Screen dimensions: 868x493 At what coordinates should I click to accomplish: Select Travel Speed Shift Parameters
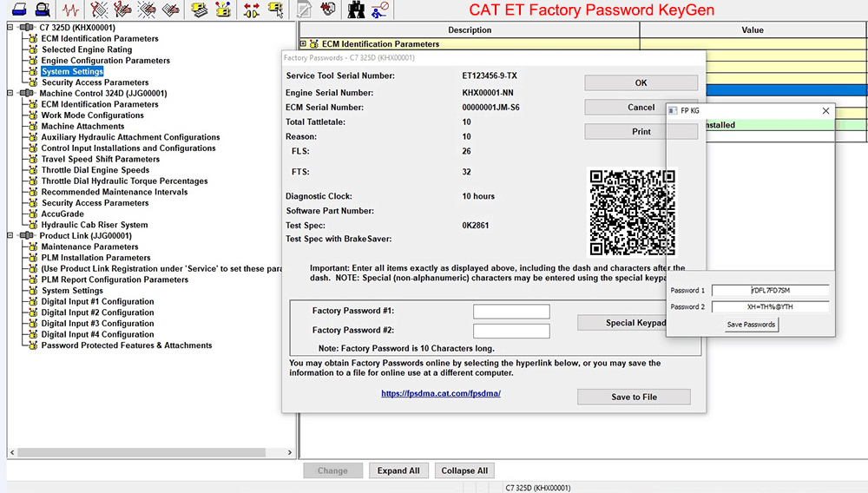pyautogui.click(x=100, y=159)
